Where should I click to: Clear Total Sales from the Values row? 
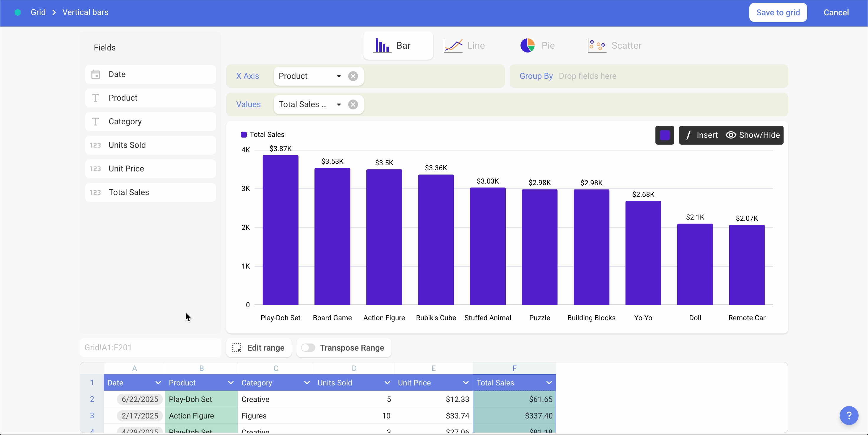pyautogui.click(x=353, y=104)
